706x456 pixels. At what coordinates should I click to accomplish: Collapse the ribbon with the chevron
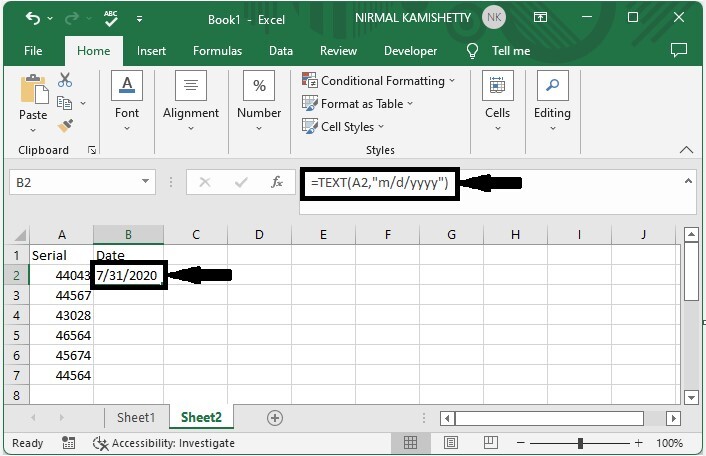coord(686,150)
